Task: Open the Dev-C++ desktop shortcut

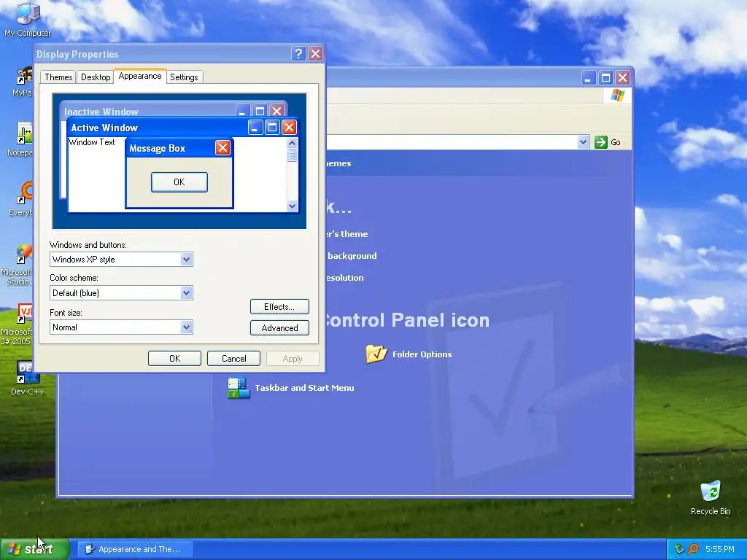Action: (x=28, y=378)
